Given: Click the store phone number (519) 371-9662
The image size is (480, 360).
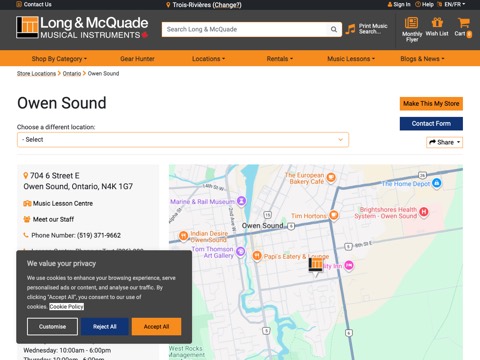Looking at the screenshot, I should click(x=99, y=235).
